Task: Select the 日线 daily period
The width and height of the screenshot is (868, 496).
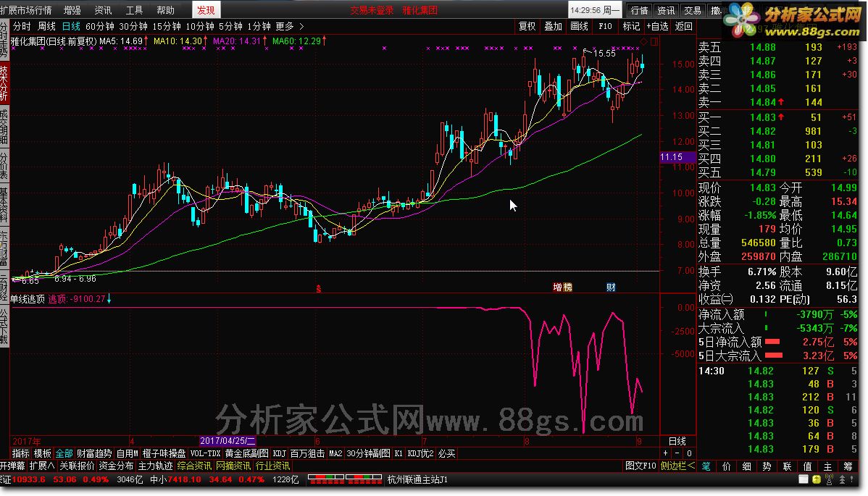Action: click(71, 26)
